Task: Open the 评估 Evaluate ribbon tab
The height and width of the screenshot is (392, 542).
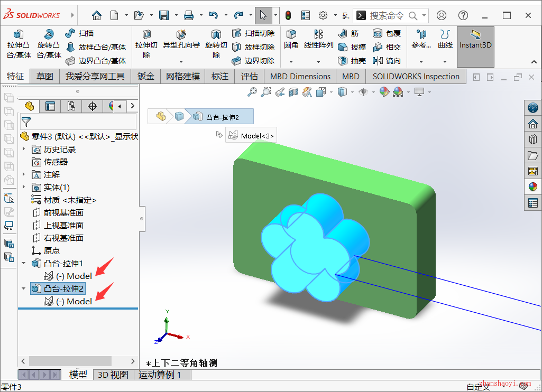Action: 249,76
